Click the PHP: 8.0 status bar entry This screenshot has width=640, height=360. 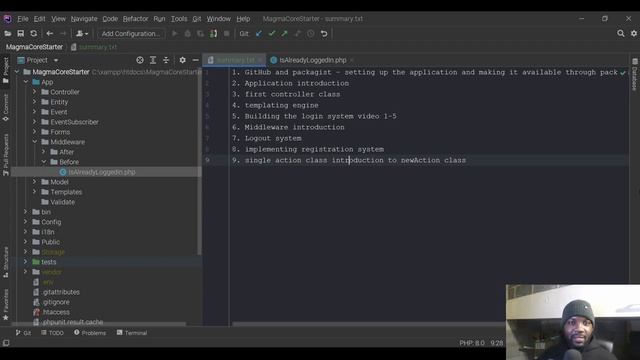471,343
